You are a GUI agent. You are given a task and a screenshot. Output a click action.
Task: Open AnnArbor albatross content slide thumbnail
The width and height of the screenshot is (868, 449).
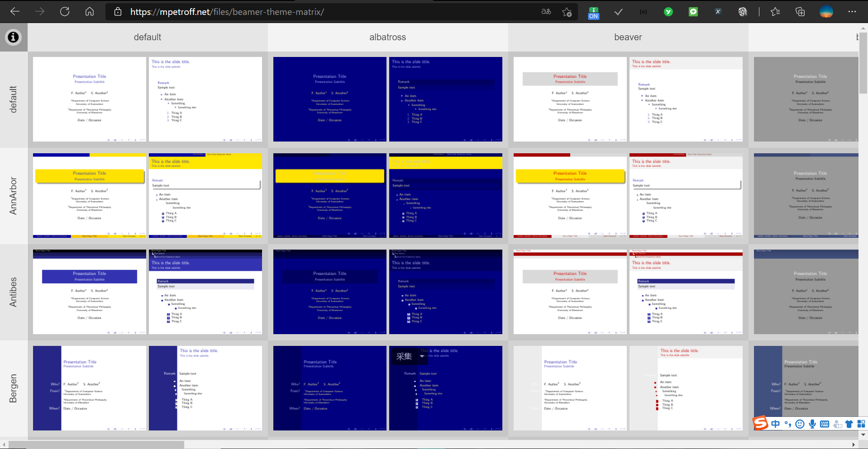tap(446, 195)
